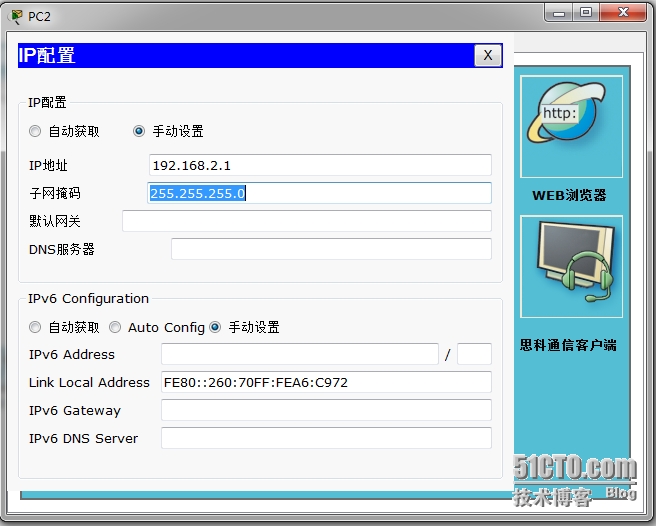656x526 pixels.
Task: Click the Link Local Address field
Action: pos(326,382)
